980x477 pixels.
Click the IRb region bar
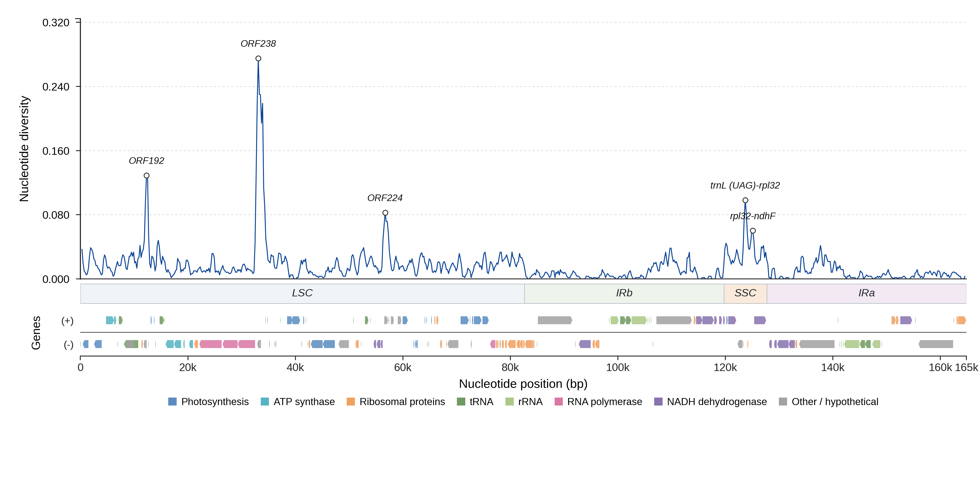tap(624, 293)
